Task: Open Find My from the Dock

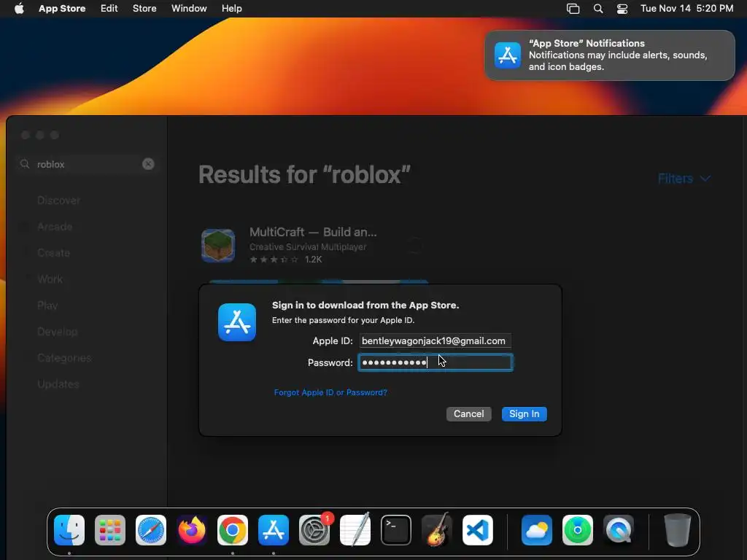Action: point(578,530)
